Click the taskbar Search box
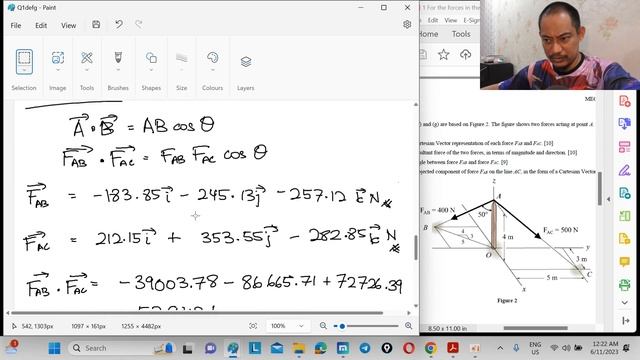This screenshot has width=640, height=360. coord(122,348)
